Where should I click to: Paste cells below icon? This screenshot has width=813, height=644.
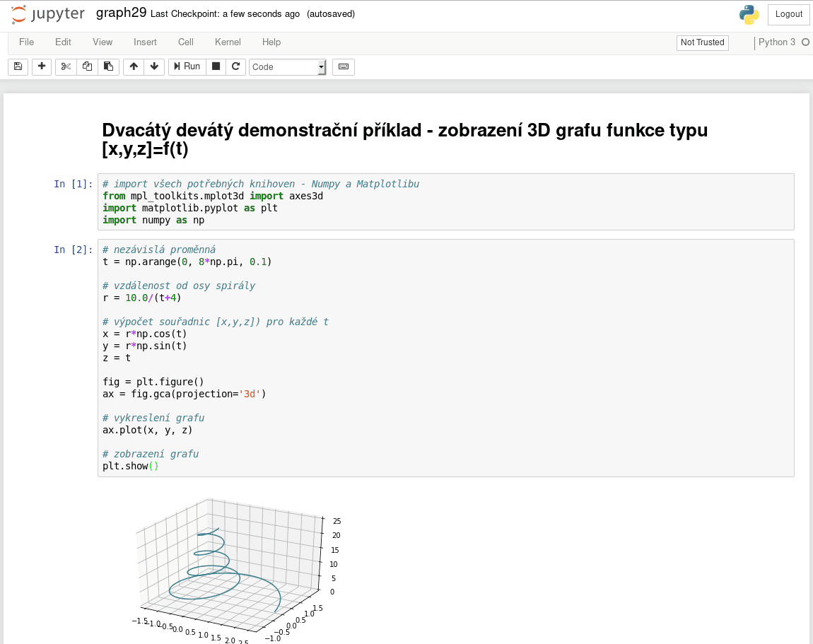(108, 67)
